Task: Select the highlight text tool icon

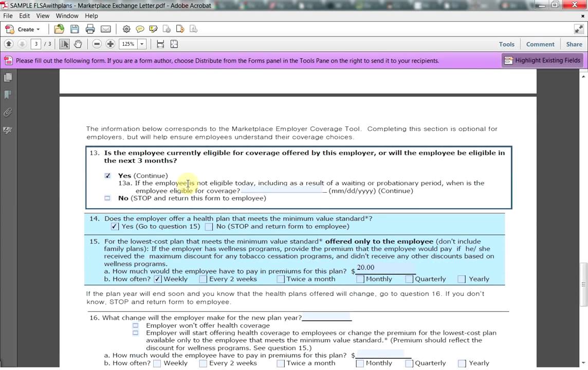Action: [153, 29]
